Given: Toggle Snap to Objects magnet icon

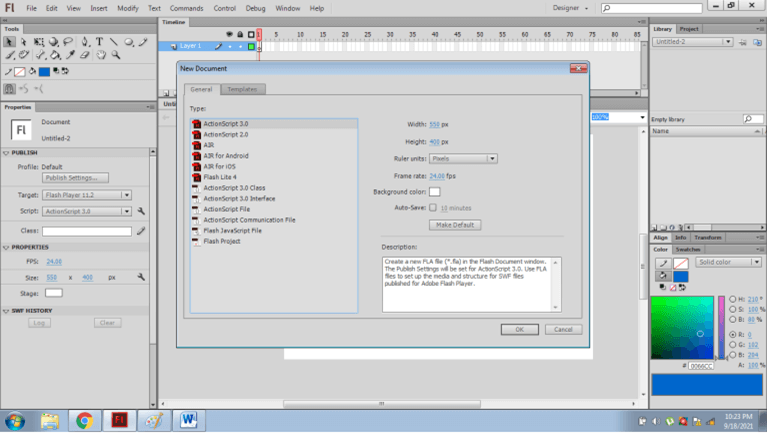Looking at the screenshot, I should point(9,89).
